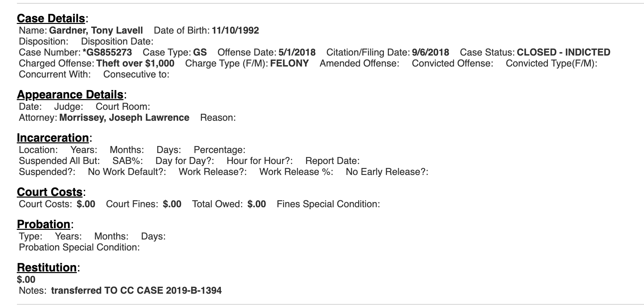Click the Appearance Details heading
The width and height of the screenshot is (644, 308).
pos(70,95)
